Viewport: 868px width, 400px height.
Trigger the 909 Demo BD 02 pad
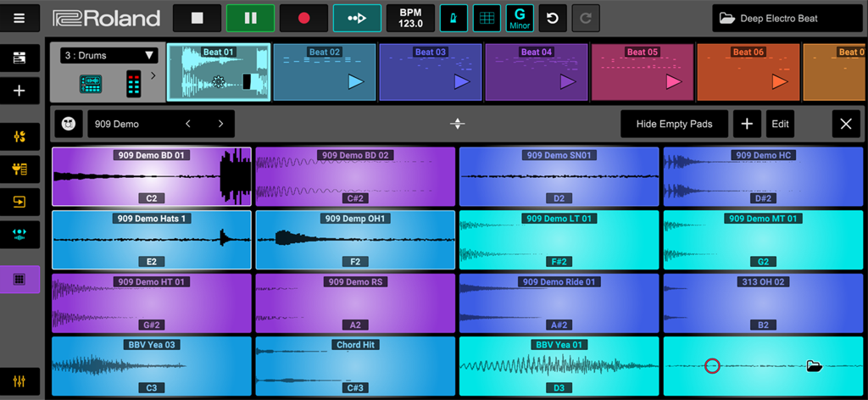point(355,176)
